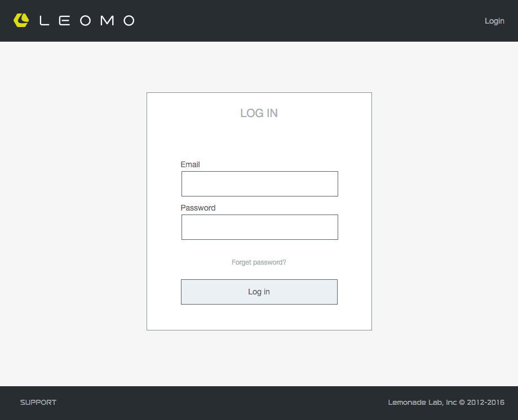Click the yellow LEOMO logo icon

(21, 20)
